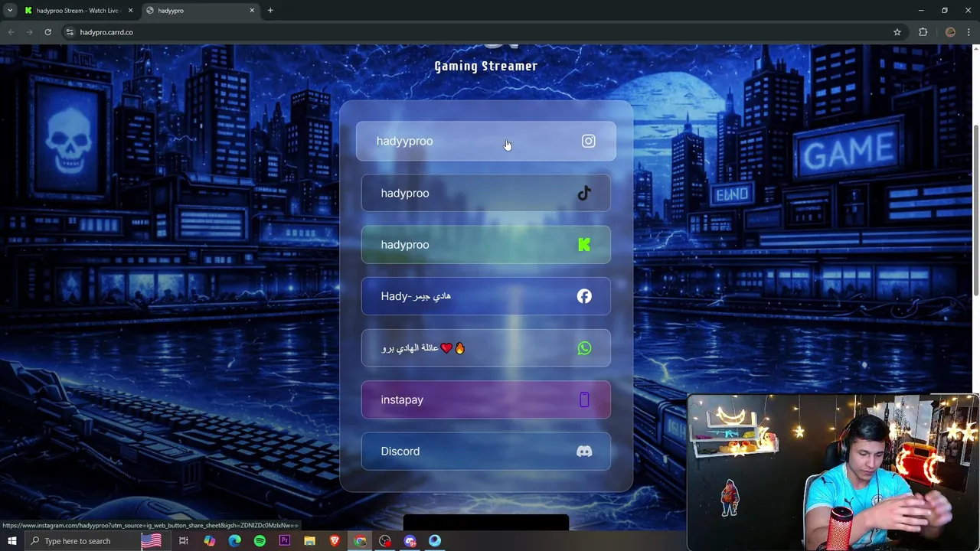Open the Windows Start menu
980x551 pixels.
point(11,541)
